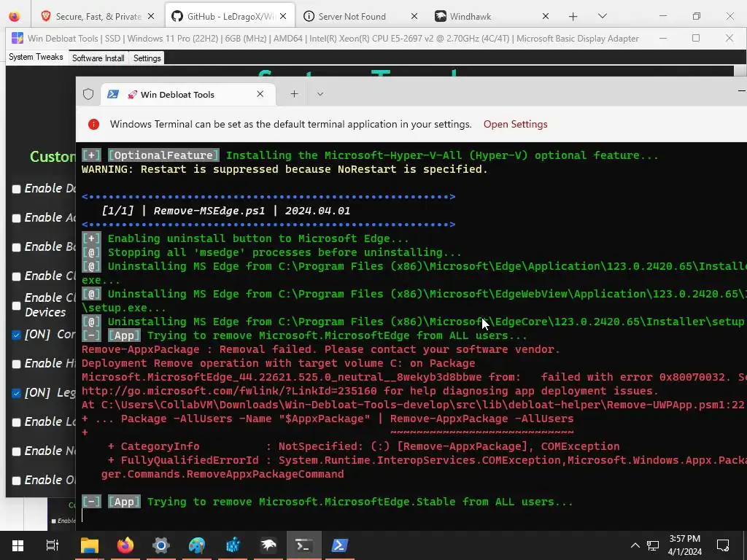Click the Firefox View icon at top-left

(15, 16)
